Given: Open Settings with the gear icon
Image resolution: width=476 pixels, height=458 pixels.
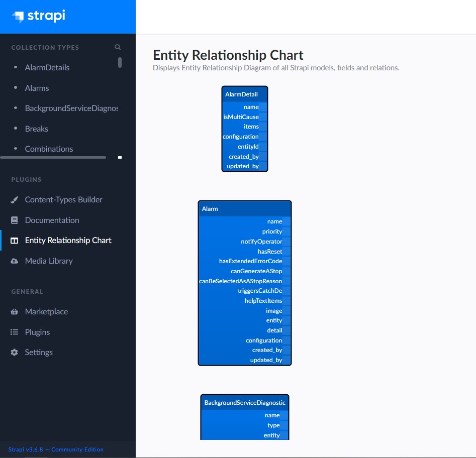Looking at the screenshot, I should tap(14, 352).
